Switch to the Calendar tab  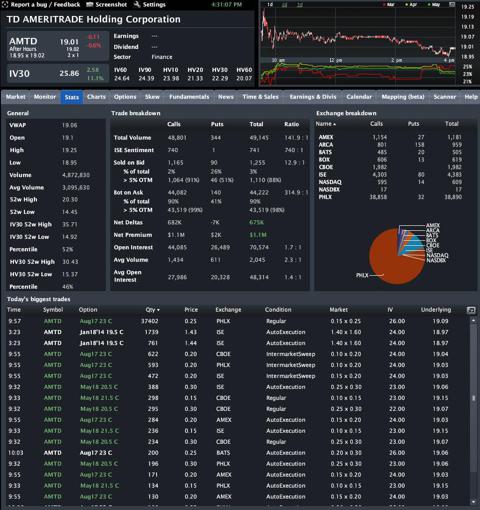tap(359, 97)
